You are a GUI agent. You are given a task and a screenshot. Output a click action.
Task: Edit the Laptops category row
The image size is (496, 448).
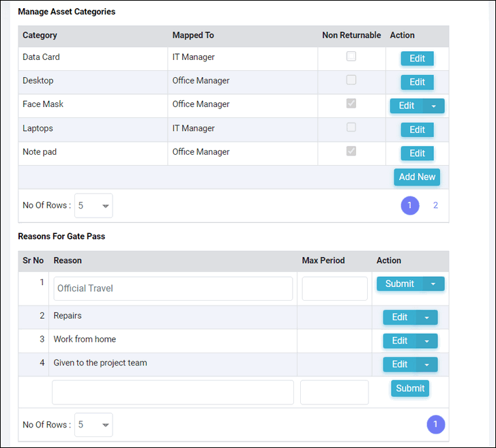[418, 130]
